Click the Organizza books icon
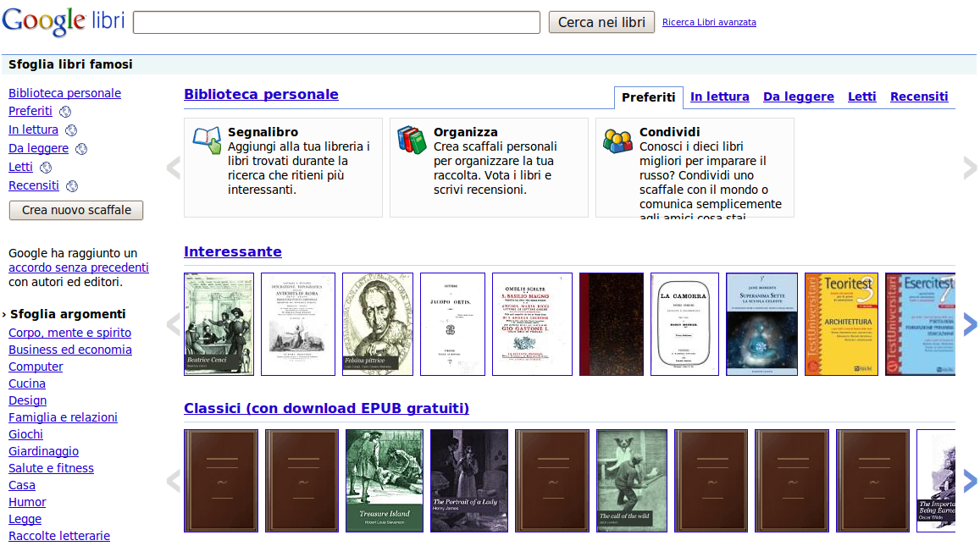Screen dimensions: 980x546 (x=412, y=140)
